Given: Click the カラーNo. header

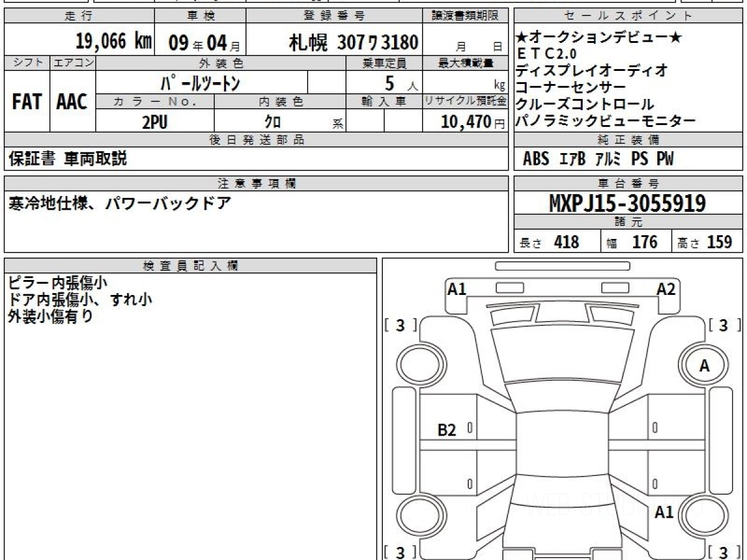Looking at the screenshot, I should point(155,101).
